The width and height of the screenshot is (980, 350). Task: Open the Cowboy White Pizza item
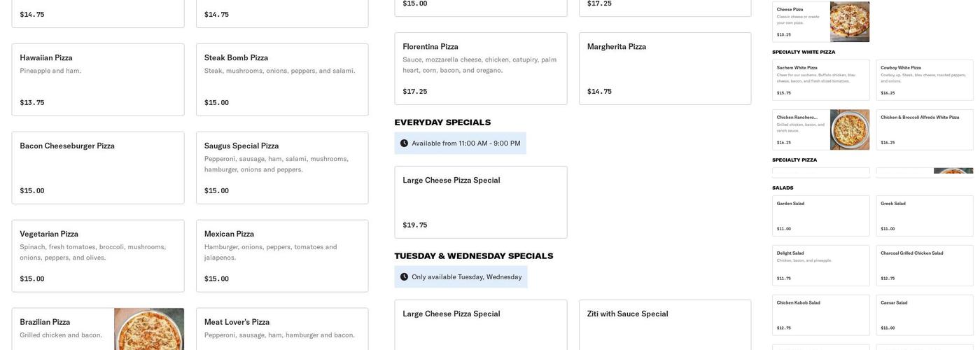924,80
